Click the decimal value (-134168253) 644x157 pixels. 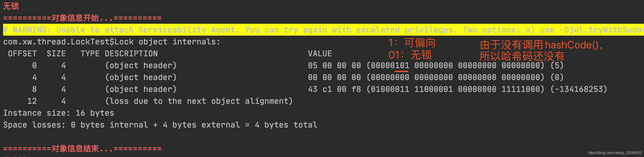(x=579, y=89)
